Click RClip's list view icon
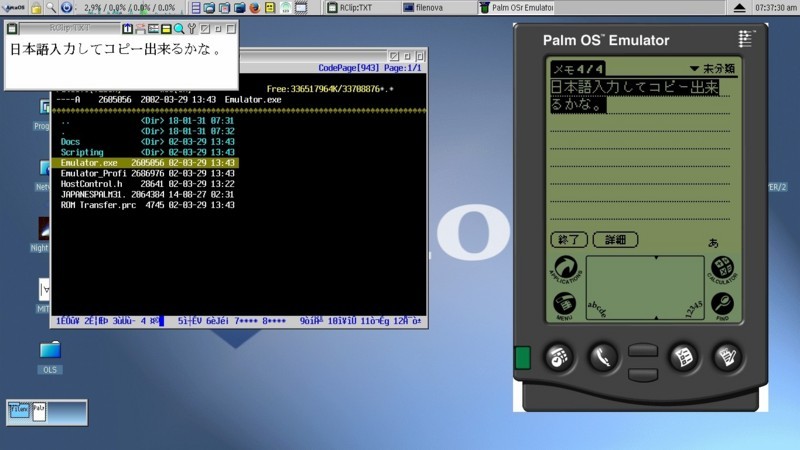Screen dimensions: 800x450 [x=153, y=29]
